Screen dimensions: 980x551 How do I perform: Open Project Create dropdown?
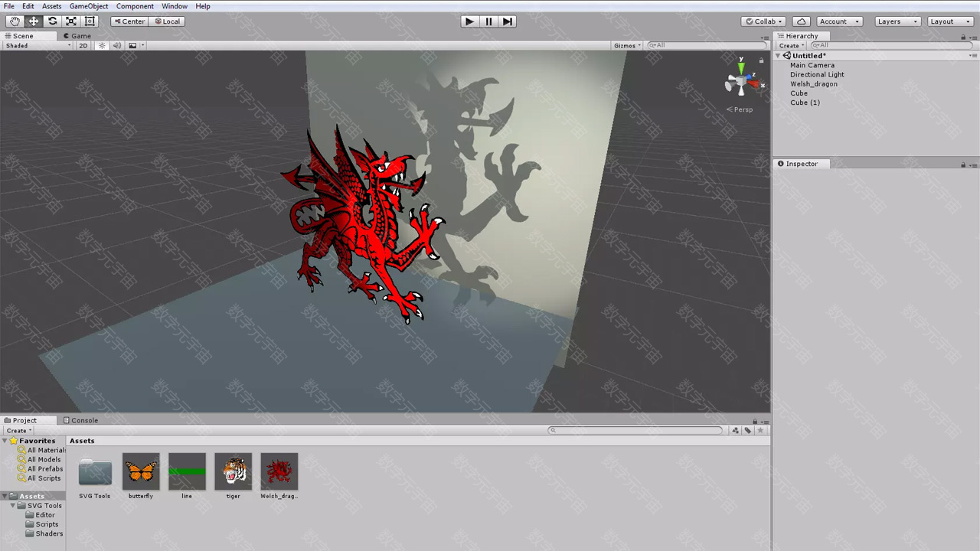pos(18,431)
